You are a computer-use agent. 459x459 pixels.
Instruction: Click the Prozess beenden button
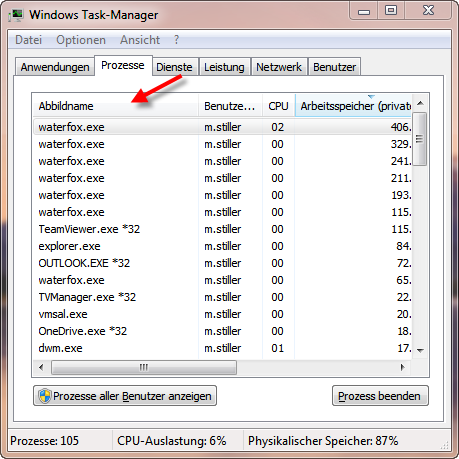pos(380,396)
